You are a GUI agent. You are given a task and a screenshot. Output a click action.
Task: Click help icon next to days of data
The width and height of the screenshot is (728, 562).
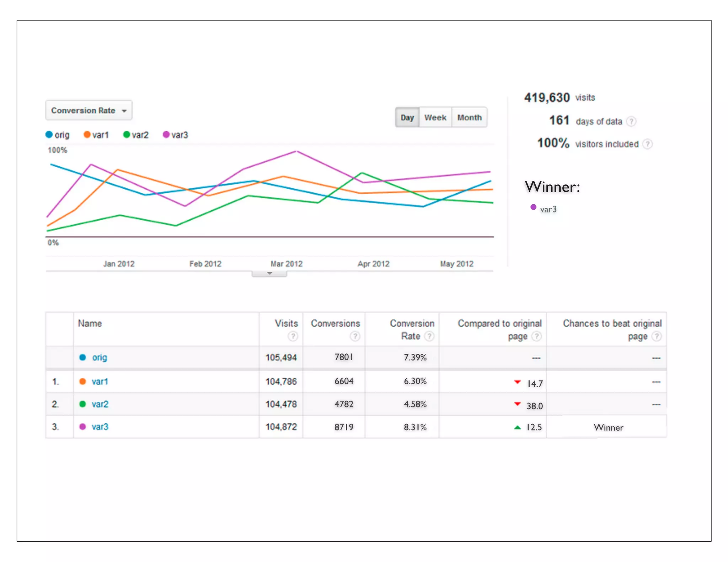click(x=631, y=121)
